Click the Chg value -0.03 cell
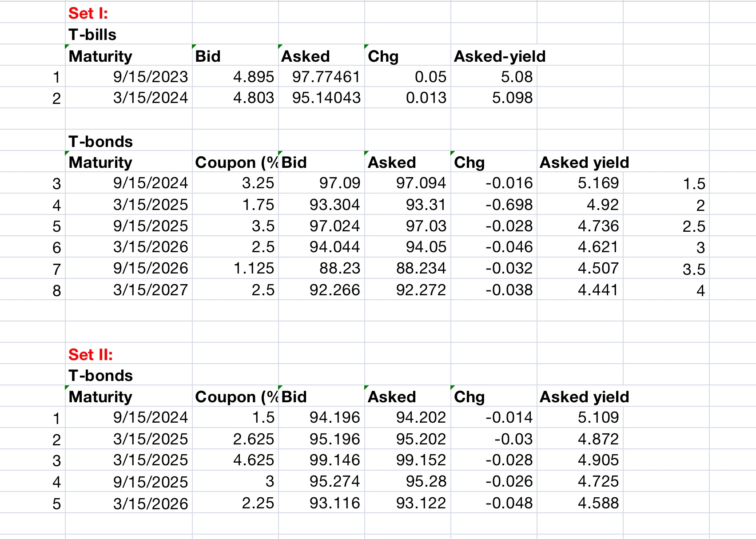The image size is (756, 539). point(493,439)
